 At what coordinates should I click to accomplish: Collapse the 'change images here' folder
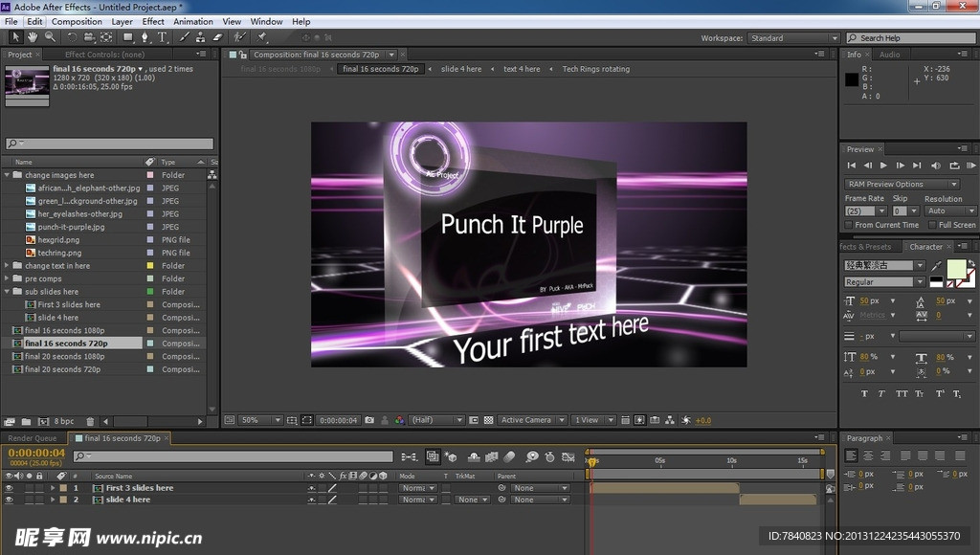click(x=8, y=175)
